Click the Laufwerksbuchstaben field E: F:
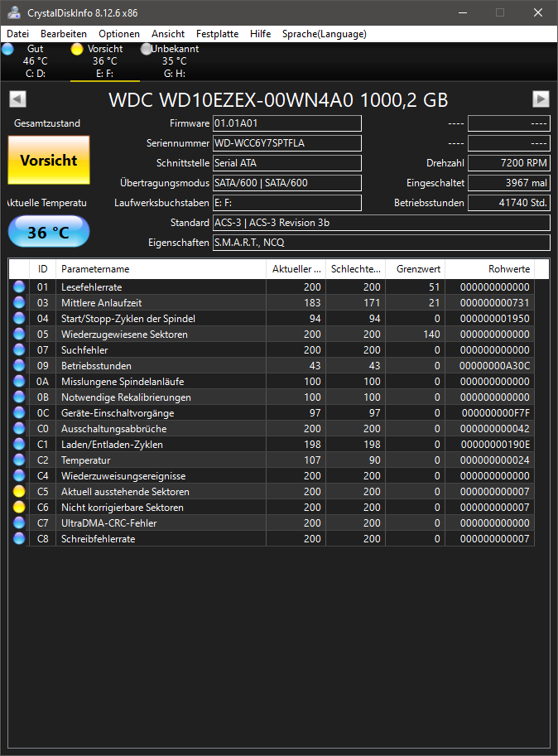Image resolution: width=558 pixels, height=756 pixels. (287, 203)
